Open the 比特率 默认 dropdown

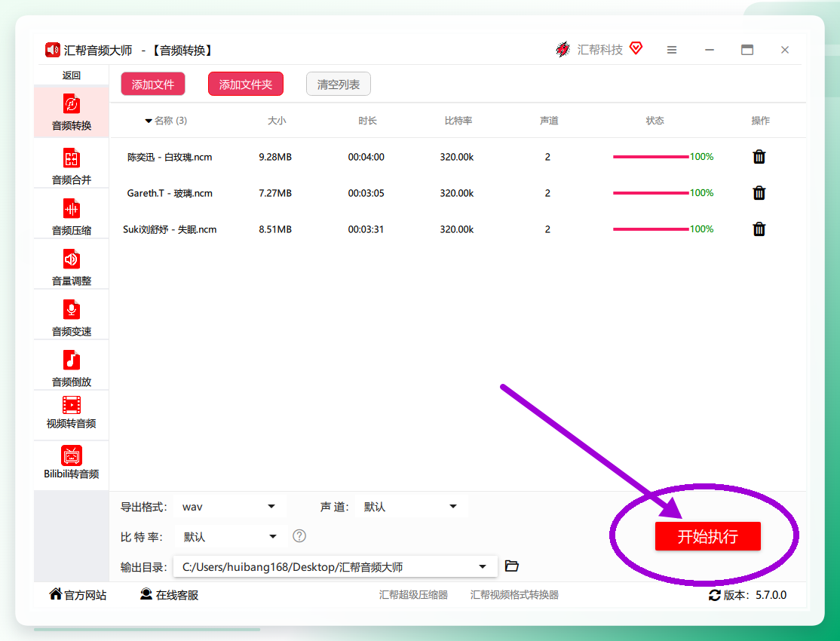[x=231, y=536]
